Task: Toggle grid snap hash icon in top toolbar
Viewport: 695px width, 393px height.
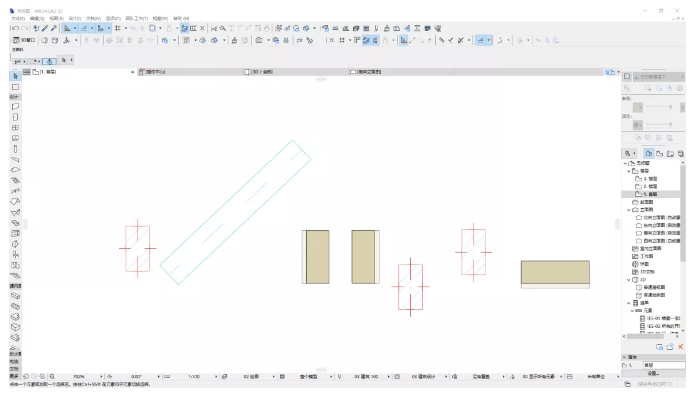Action: tap(117, 28)
